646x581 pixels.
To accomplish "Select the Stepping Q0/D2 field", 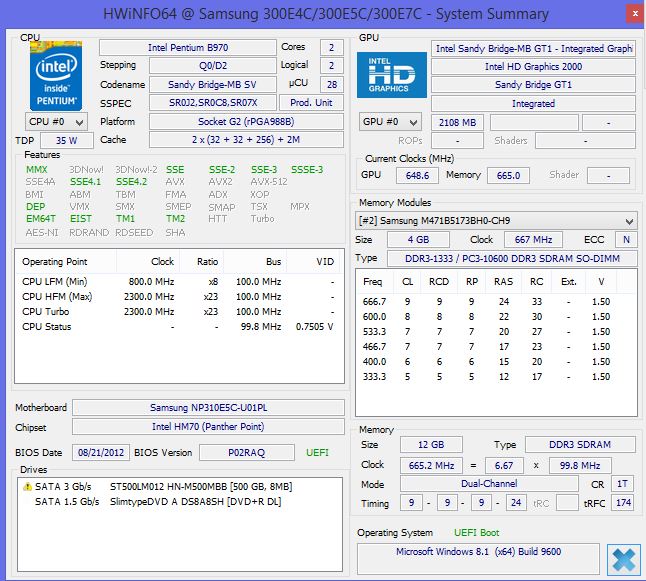I will pyautogui.click(x=213, y=66).
